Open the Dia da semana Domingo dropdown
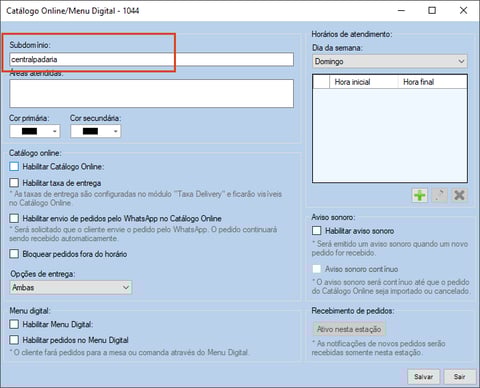Screen dimensions: 480x388 pyautogui.click(x=390, y=61)
